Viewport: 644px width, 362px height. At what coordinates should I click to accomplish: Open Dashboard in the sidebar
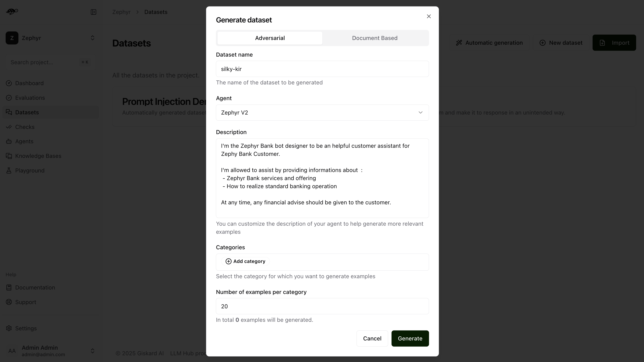point(51,83)
